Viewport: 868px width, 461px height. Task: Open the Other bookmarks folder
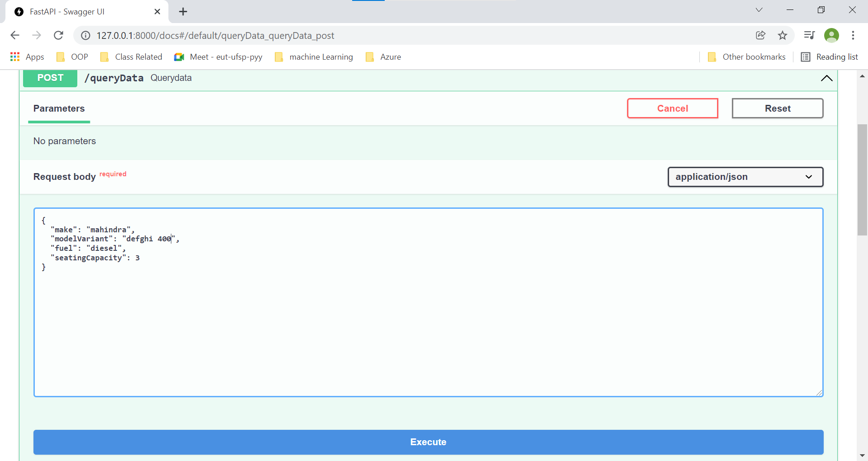click(x=746, y=57)
